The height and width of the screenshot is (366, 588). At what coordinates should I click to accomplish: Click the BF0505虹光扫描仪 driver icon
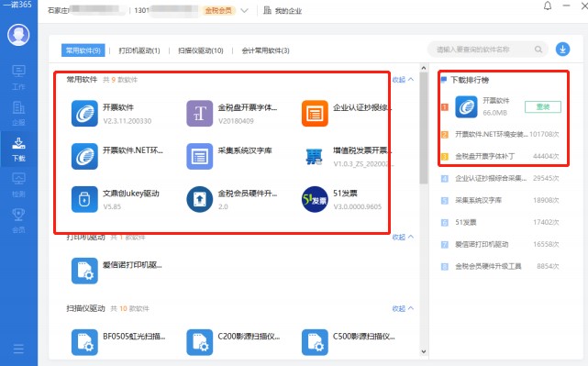[84, 342]
